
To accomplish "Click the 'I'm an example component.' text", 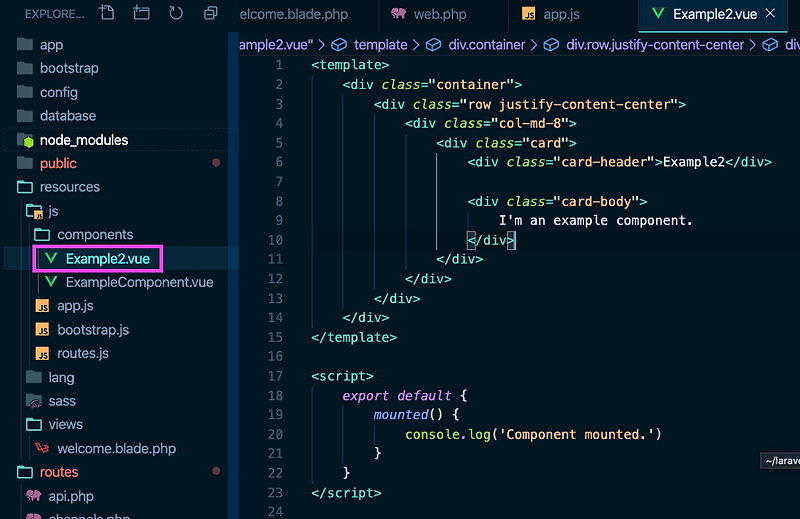I will click(595, 220).
